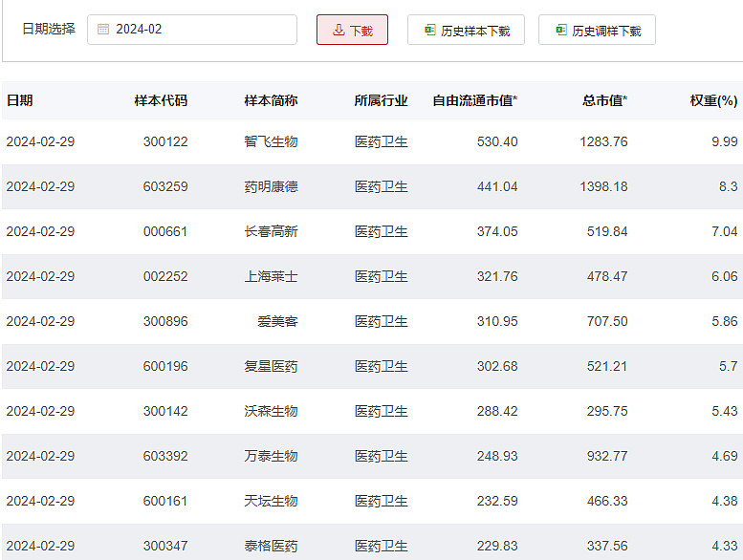The image size is (743, 560).
Task: Select the 智飞生物 sample name
Action: tap(271, 141)
